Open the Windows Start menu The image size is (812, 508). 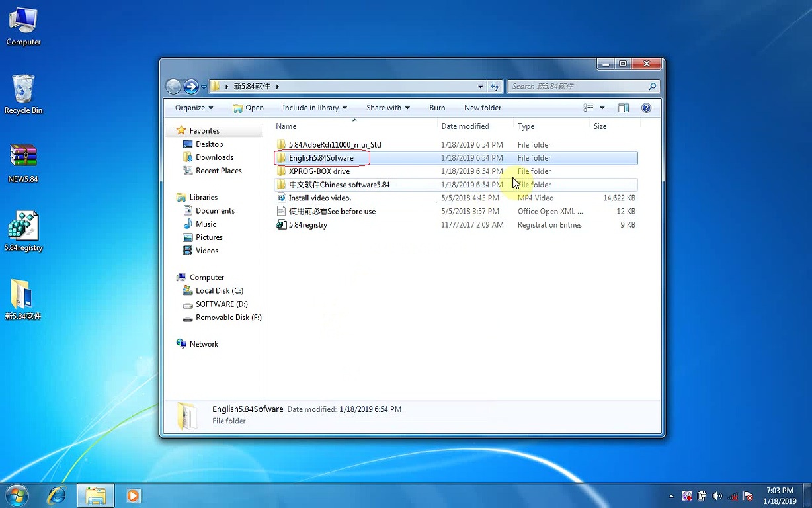pyautogui.click(x=17, y=495)
